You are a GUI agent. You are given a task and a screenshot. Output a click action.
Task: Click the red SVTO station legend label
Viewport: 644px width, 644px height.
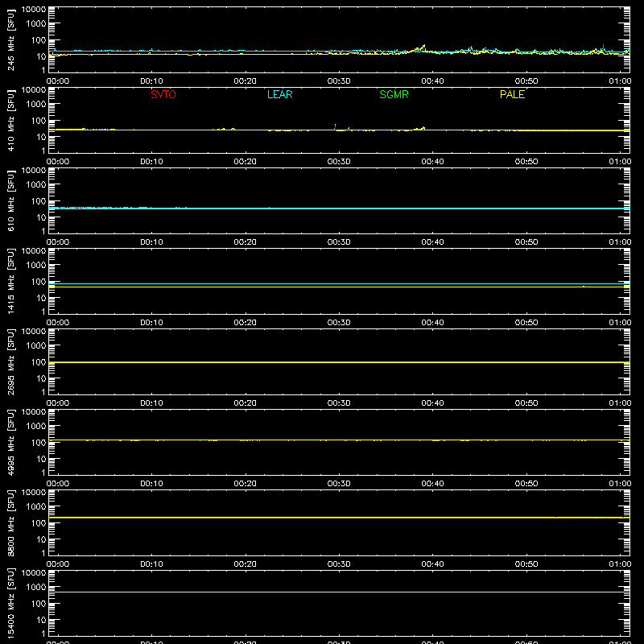[x=163, y=94]
